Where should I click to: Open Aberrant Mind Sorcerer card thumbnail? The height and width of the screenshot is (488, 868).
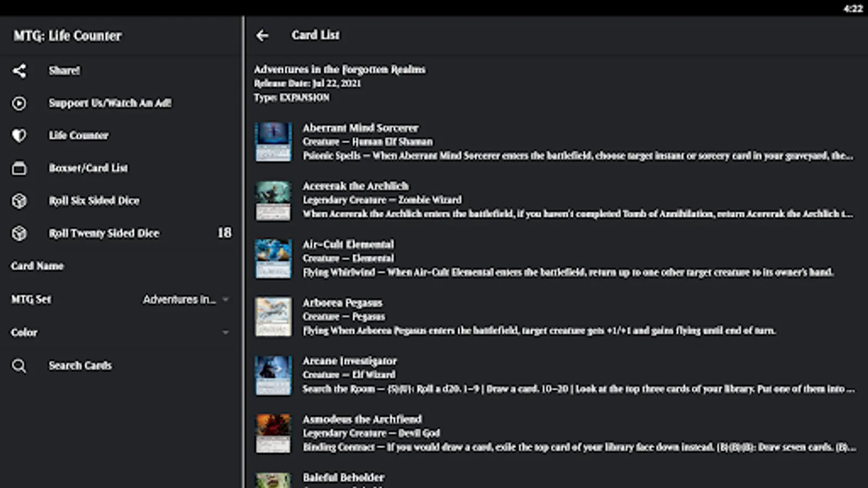273,142
